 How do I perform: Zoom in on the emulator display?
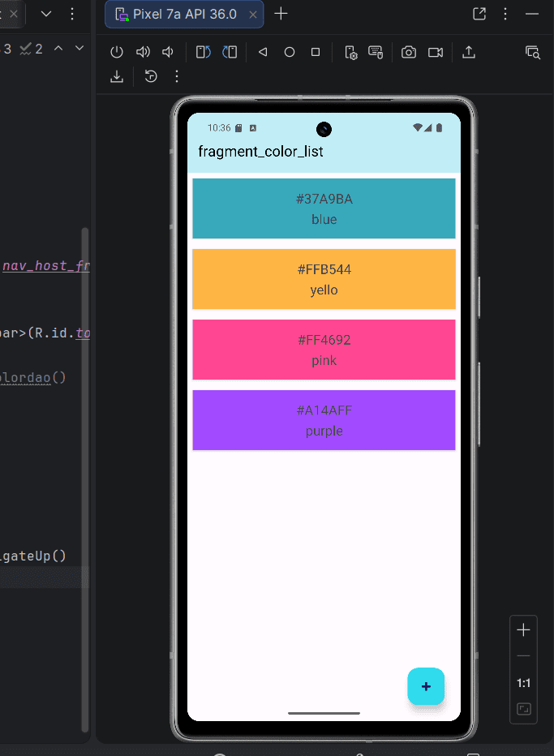coord(524,629)
